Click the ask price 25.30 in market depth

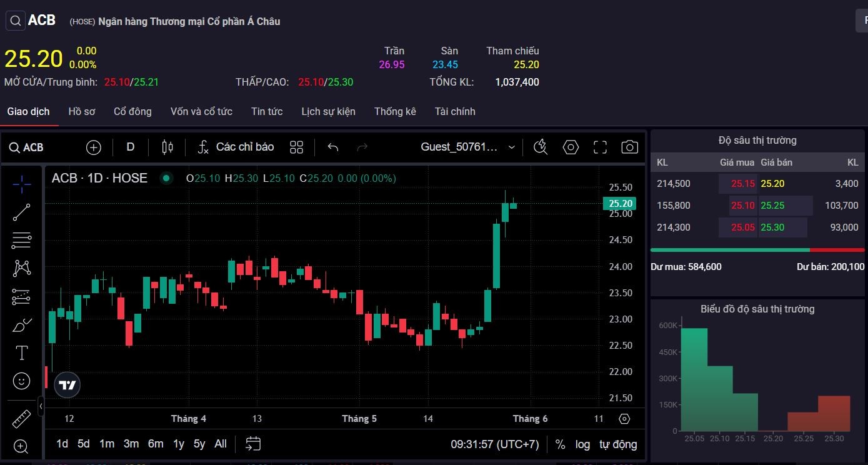coord(772,227)
